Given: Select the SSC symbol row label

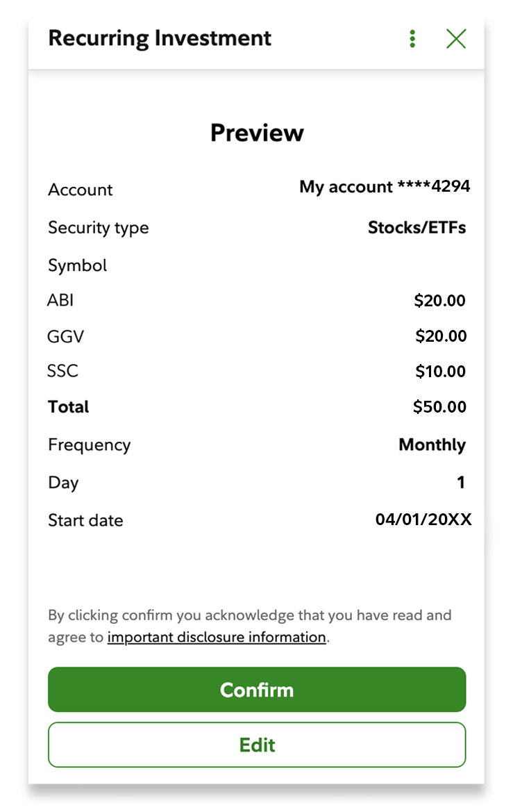Looking at the screenshot, I should point(62,371).
